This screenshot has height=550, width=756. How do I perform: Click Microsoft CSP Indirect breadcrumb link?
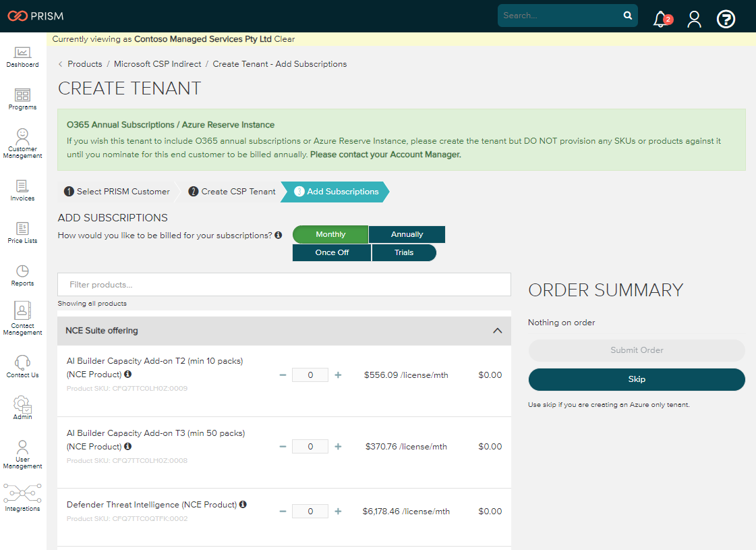click(x=157, y=64)
